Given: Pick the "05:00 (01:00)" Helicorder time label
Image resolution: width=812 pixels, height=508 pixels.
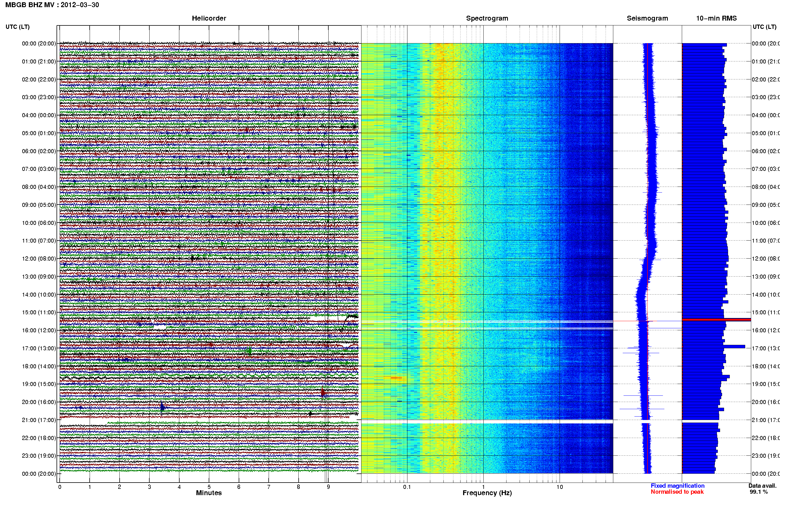Looking at the screenshot, I should 39,133.
